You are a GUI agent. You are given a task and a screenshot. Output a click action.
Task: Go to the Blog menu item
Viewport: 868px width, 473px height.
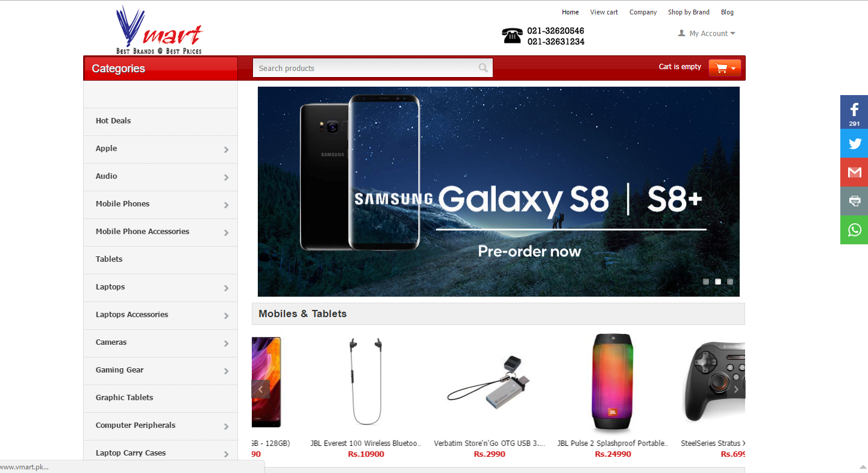[x=727, y=12]
